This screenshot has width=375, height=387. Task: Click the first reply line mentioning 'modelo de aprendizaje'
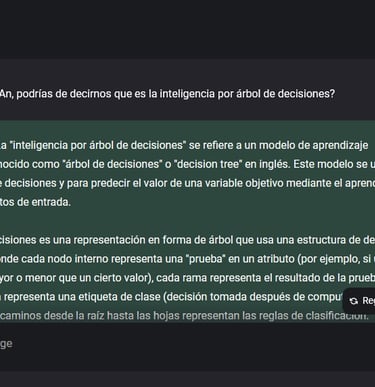(x=184, y=145)
